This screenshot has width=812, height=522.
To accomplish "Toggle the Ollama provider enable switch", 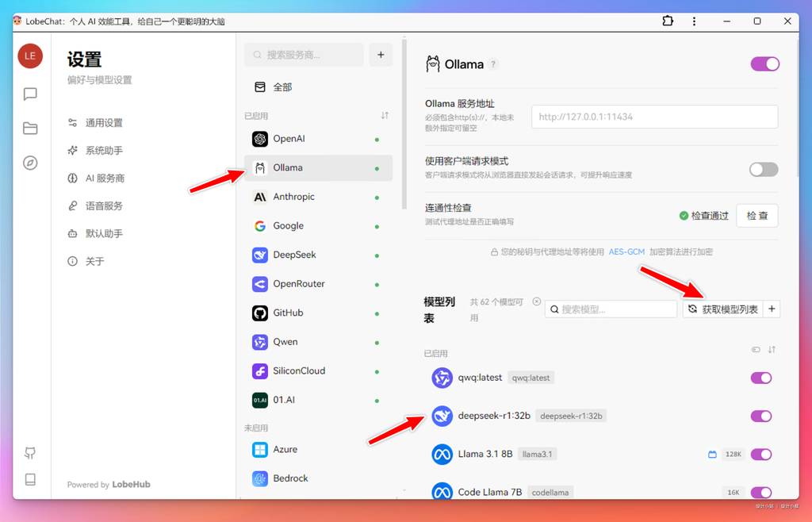I will [x=764, y=64].
